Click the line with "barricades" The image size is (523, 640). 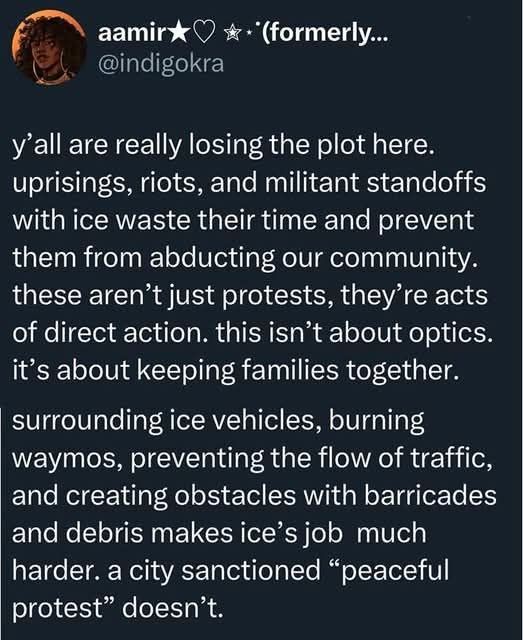254,496
